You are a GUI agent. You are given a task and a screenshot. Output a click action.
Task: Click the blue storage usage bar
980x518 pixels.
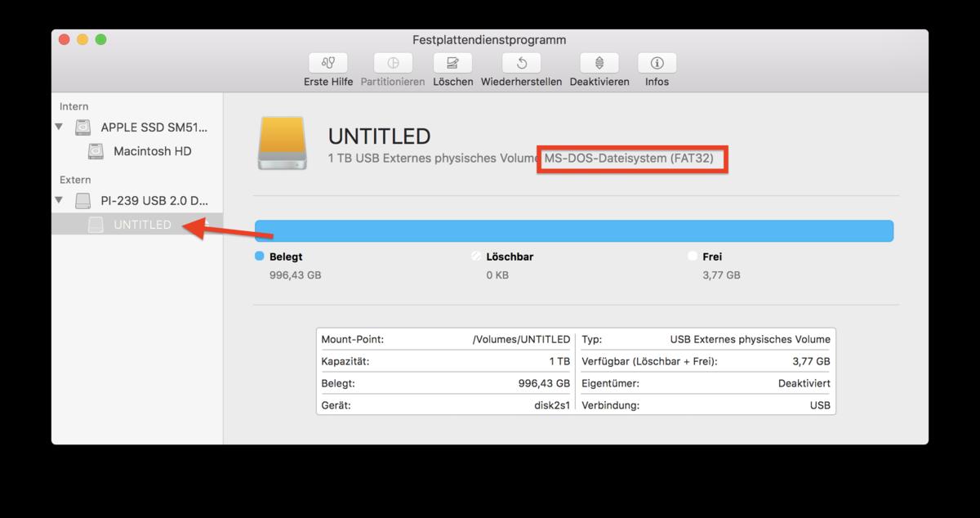pyautogui.click(x=574, y=230)
